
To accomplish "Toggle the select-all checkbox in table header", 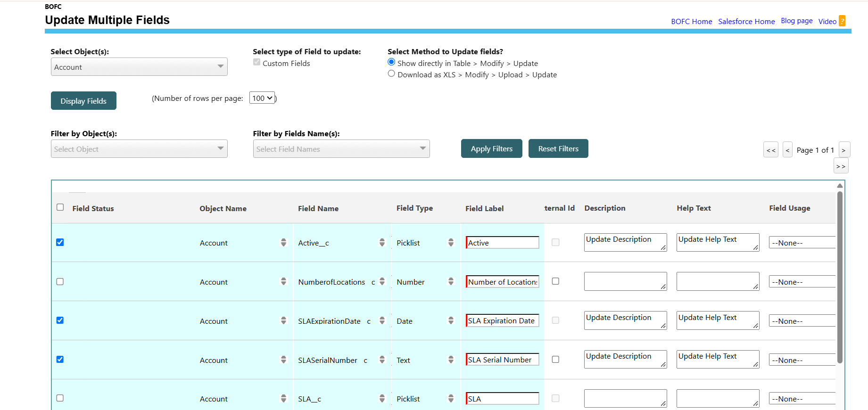I will [x=60, y=207].
